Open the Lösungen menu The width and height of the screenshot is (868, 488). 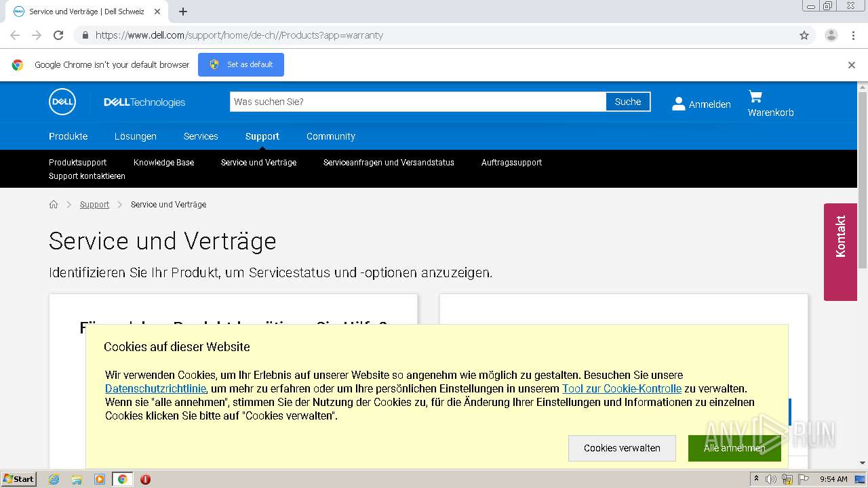point(135,136)
